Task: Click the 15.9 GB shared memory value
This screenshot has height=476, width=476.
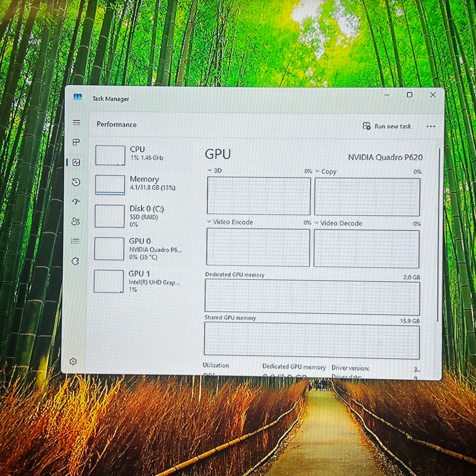Action: click(x=410, y=321)
